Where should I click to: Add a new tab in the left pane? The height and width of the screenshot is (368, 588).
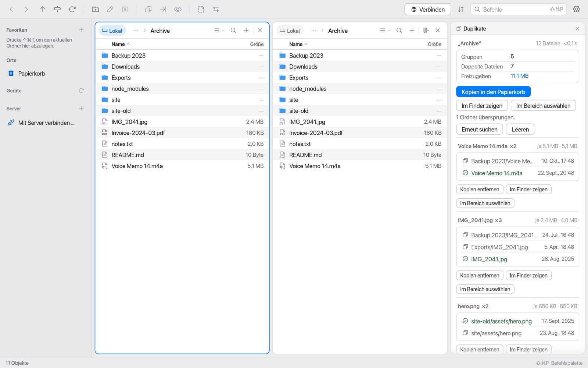[246, 31]
